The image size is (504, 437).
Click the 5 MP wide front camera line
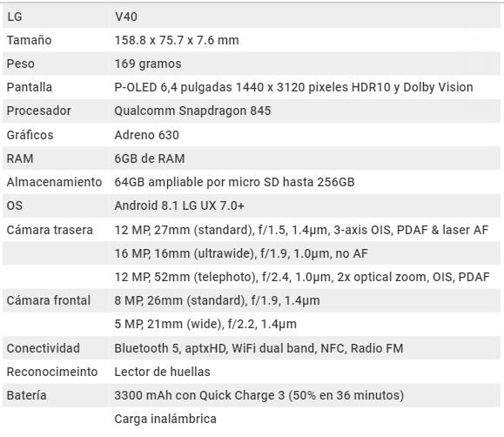(x=205, y=324)
